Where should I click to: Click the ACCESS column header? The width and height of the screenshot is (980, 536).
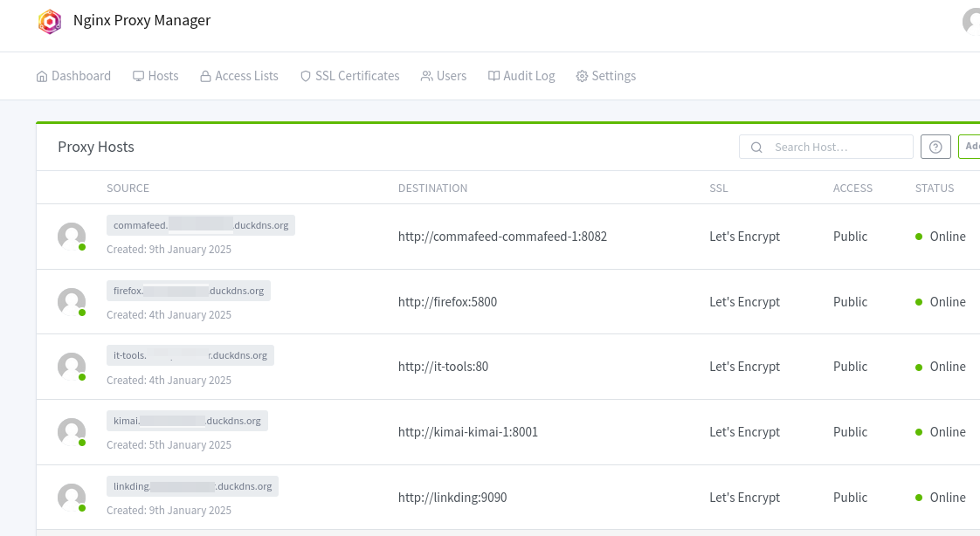coord(852,188)
